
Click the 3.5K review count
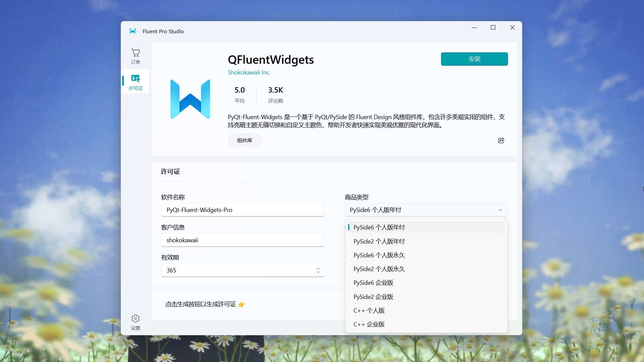click(x=276, y=90)
